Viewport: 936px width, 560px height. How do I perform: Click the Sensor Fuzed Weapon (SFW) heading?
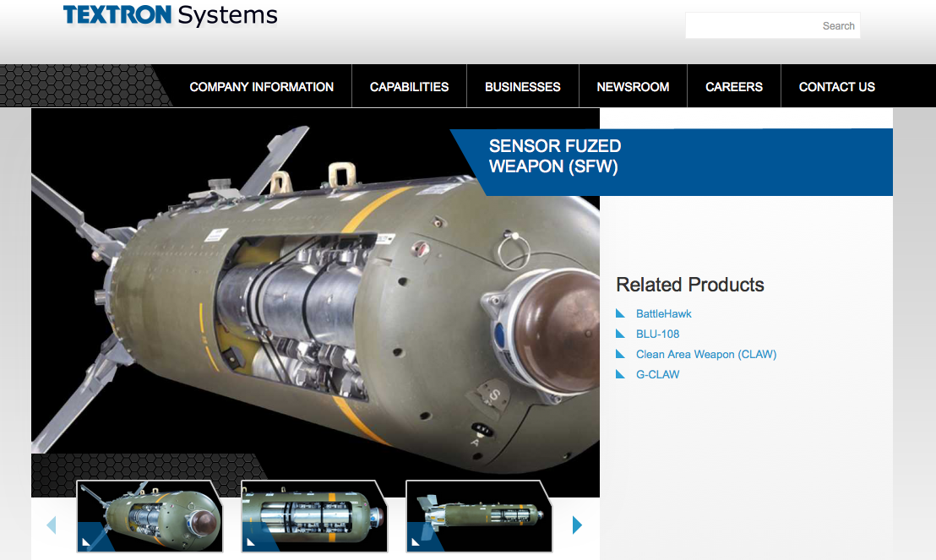pyautogui.click(x=554, y=155)
